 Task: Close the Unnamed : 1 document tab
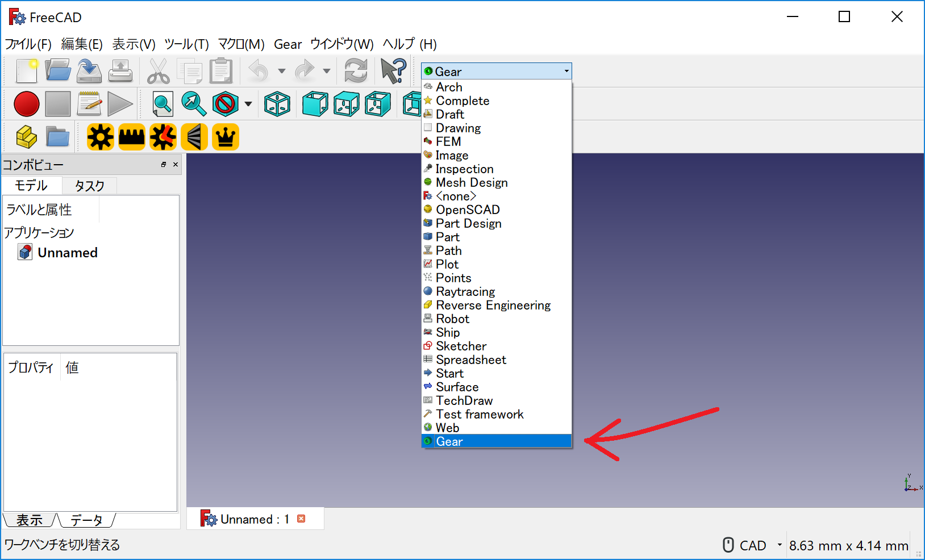tap(301, 519)
